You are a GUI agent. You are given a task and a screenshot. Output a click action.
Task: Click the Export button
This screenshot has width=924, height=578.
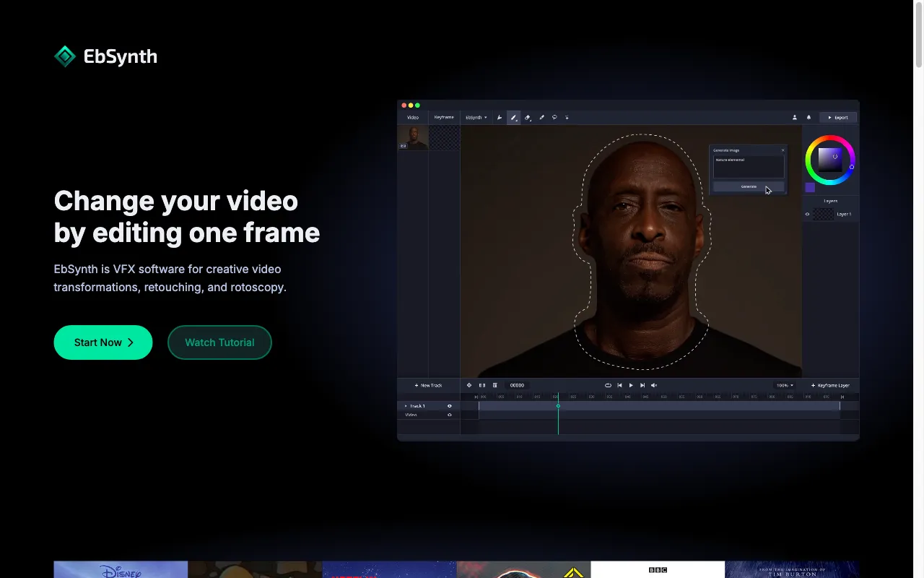[838, 117]
